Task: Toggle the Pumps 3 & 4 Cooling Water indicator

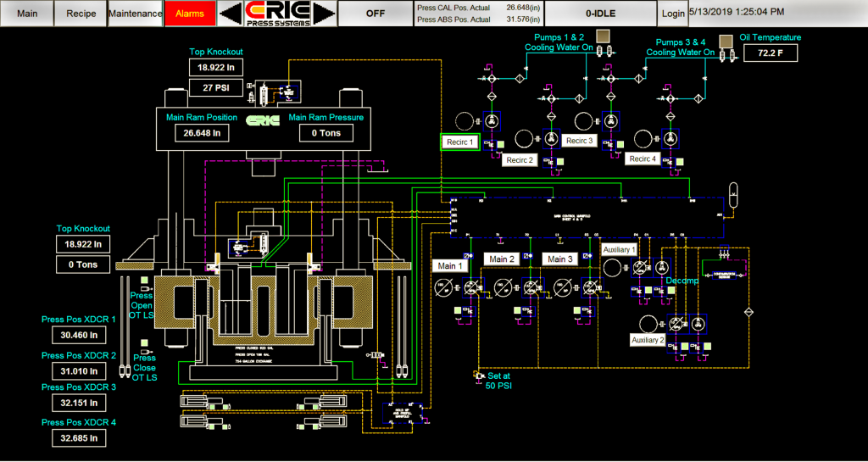Action: pyautogui.click(x=726, y=40)
